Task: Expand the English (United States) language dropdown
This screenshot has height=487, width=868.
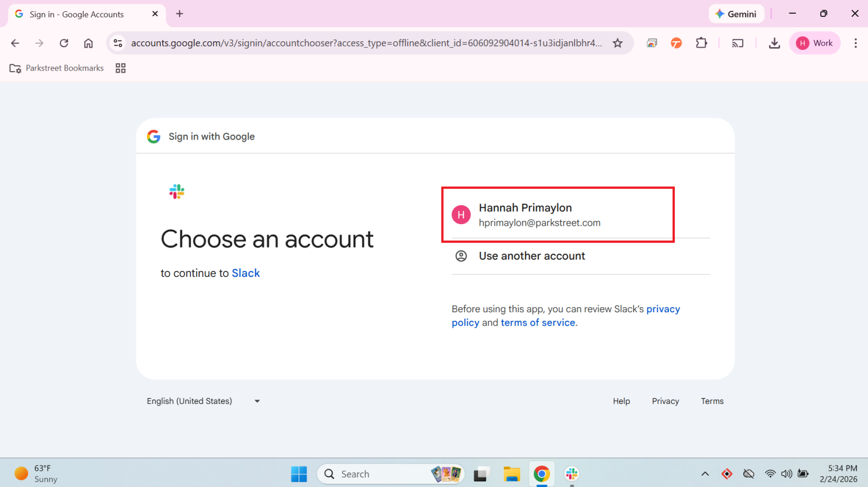Action: click(203, 401)
